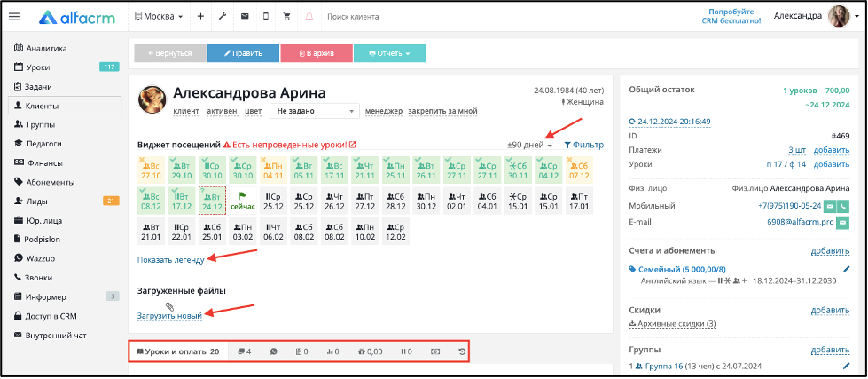The image size is (868, 379).
Task: Open the shopping cart icon
Action: coord(286,17)
